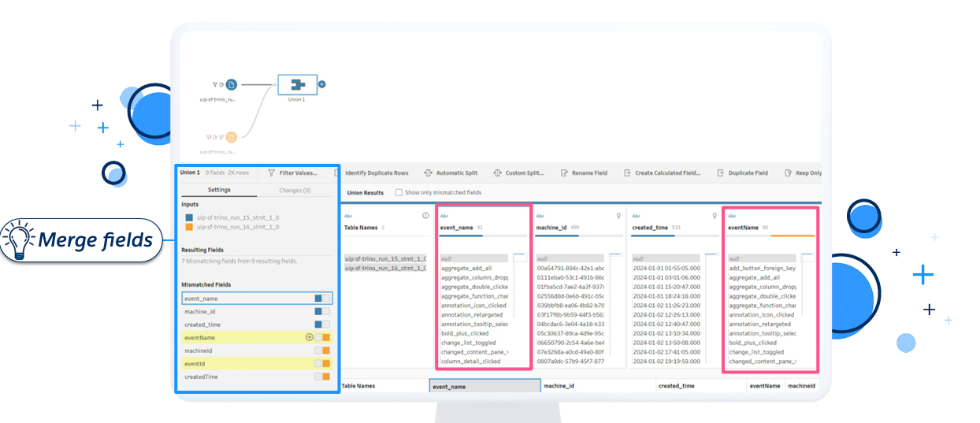Click the Abc data type icon on event_name

(444, 215)
